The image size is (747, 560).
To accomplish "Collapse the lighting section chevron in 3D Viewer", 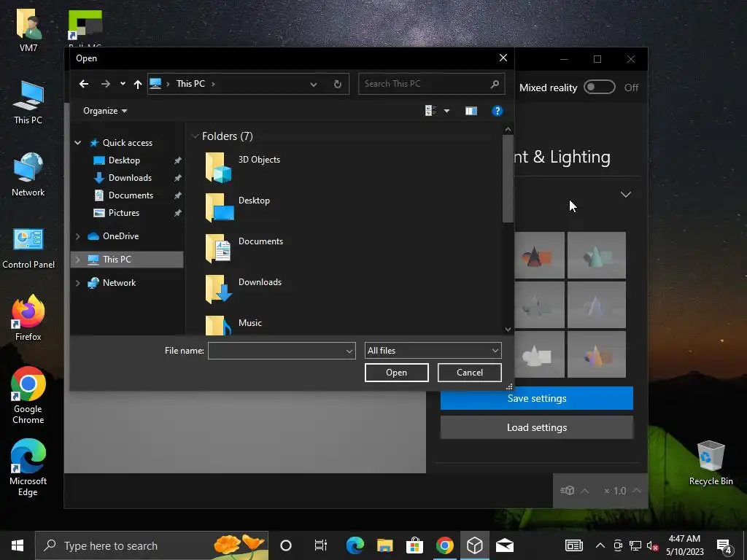I will coord(625,194).
